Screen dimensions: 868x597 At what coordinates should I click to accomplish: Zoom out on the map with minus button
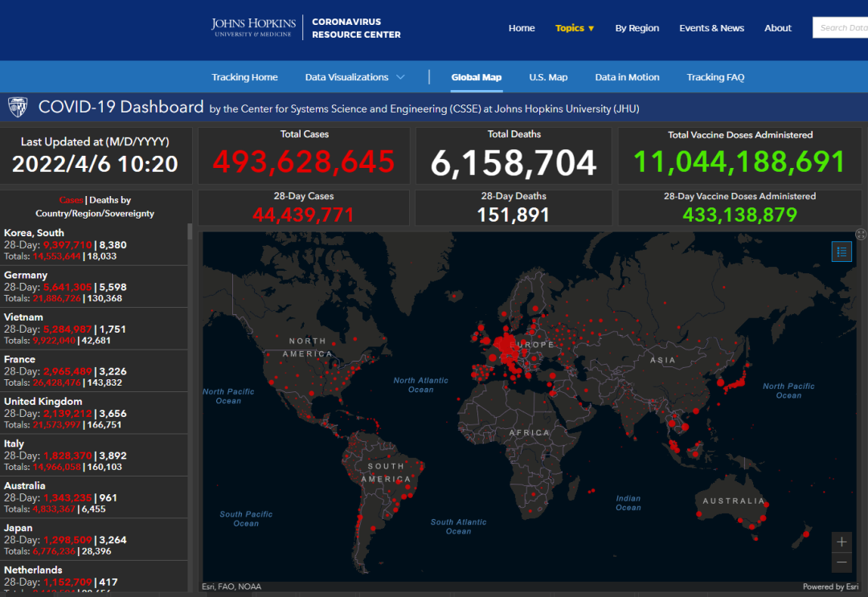click(x=841, y=562)
